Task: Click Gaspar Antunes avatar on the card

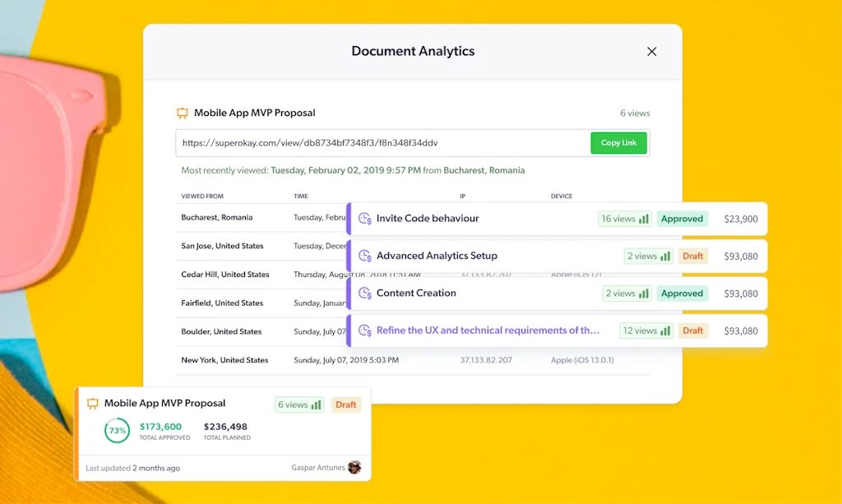Action: point(354,468)
